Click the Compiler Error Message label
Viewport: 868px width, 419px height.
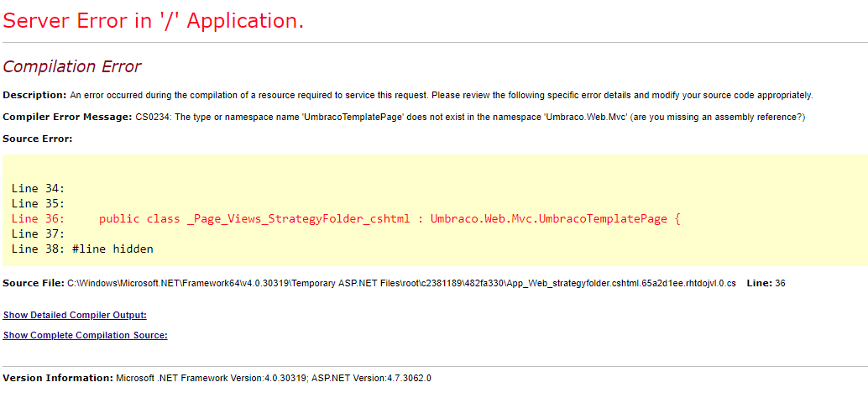pos(67,117)
